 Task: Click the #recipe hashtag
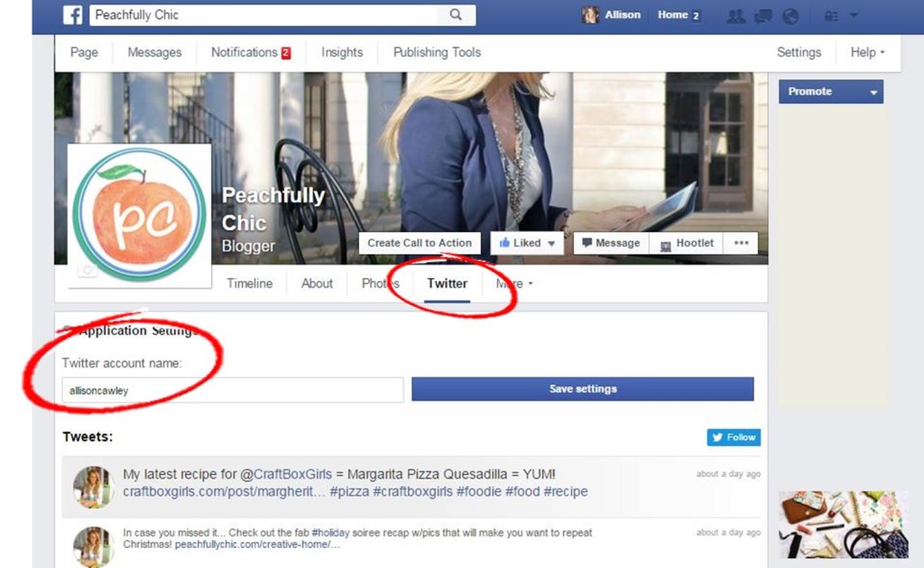tap(566, 491)
